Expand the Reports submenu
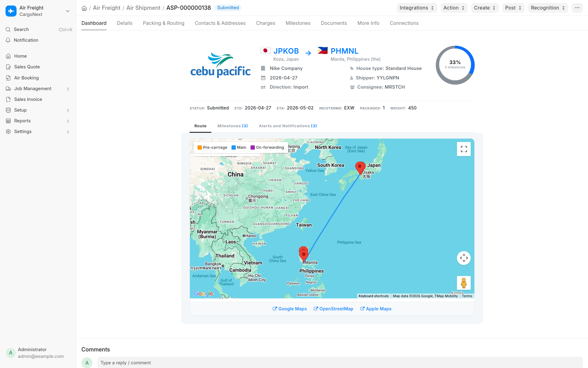This screenshot has width=588, height=368. [x=68, y=121]
